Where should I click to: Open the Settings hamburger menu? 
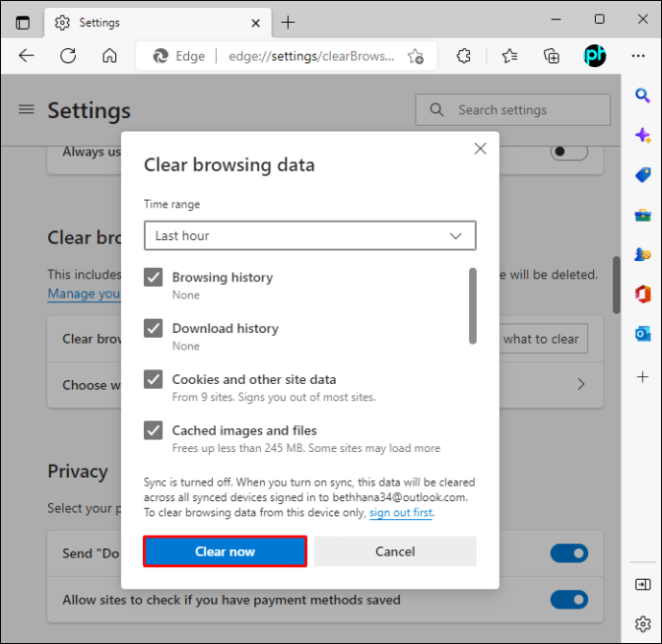[27, 109]
